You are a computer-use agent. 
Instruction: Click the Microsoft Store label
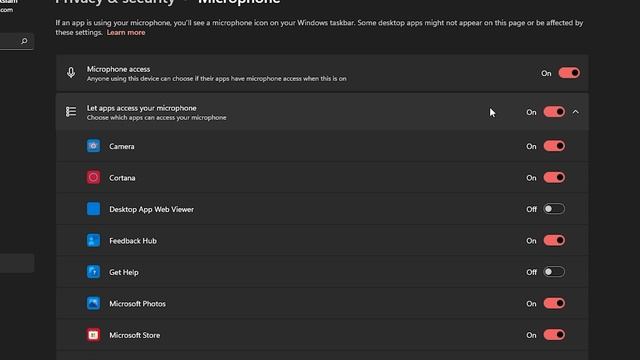click(135, 335)
